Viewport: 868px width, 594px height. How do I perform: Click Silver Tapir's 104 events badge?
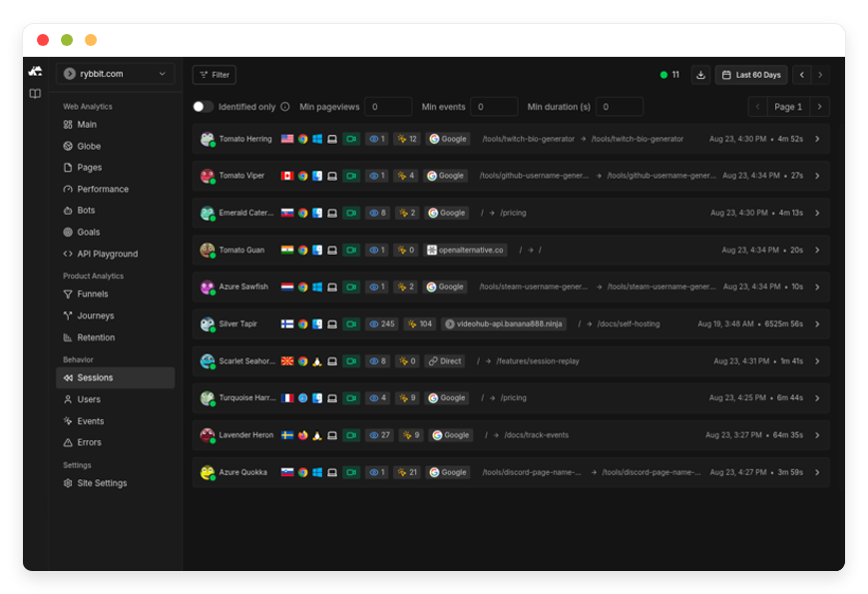[x=420, y=324]
